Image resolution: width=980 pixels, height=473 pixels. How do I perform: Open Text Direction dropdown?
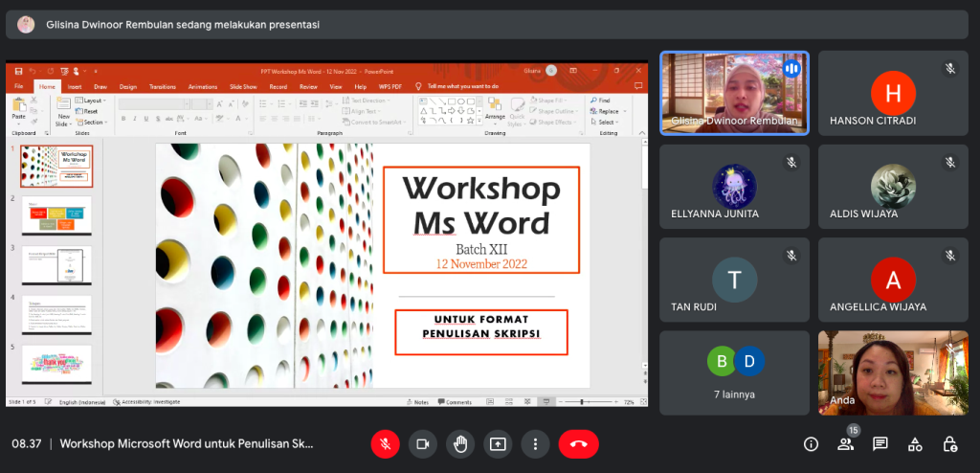pos(367,101)
